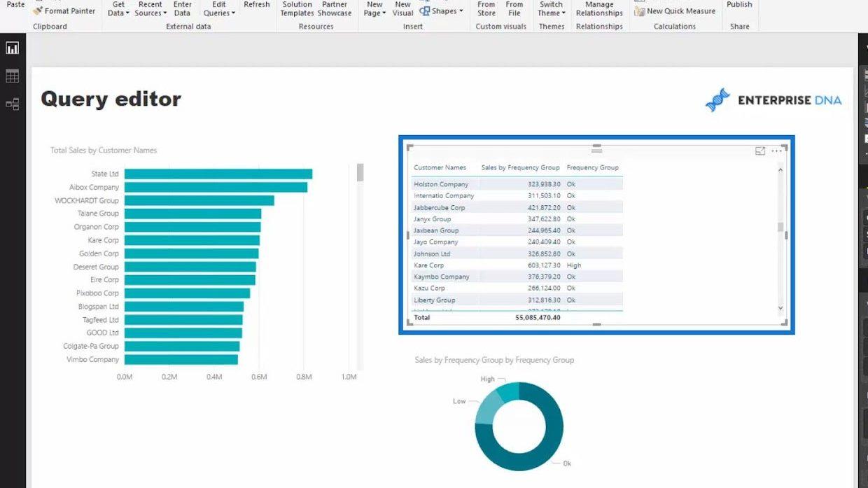The image size is (868, 488).
Task: Open the New Page dropdown
Action: coord(374,8)
